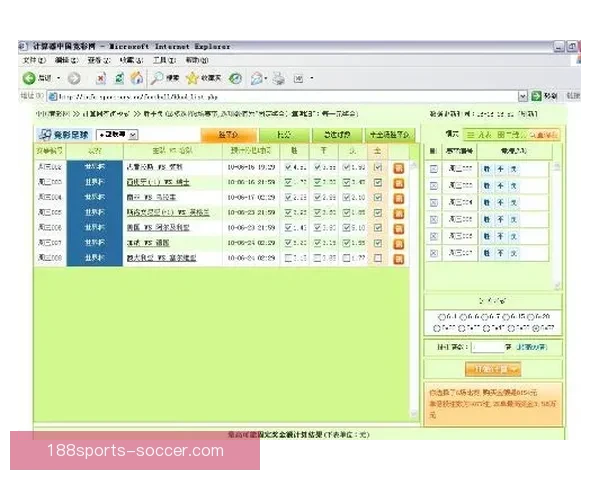
Task: Uncheck the 胜 box in 周三002 row
Action: 288,167
